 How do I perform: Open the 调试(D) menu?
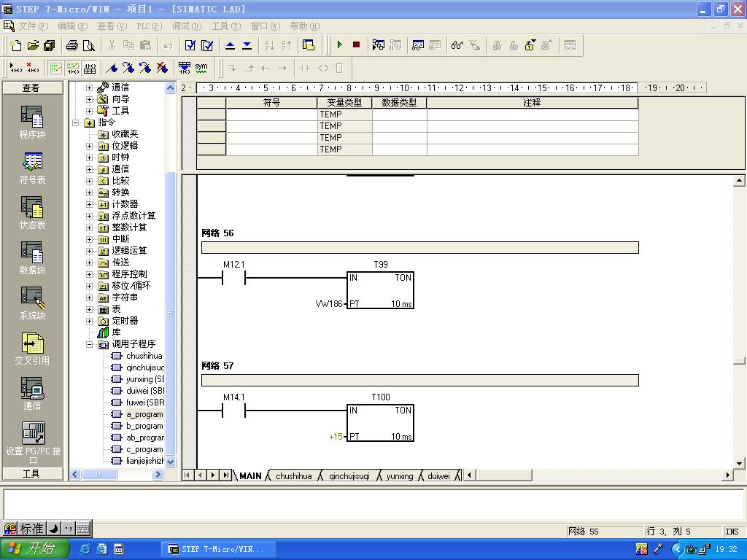coord(186,26)
